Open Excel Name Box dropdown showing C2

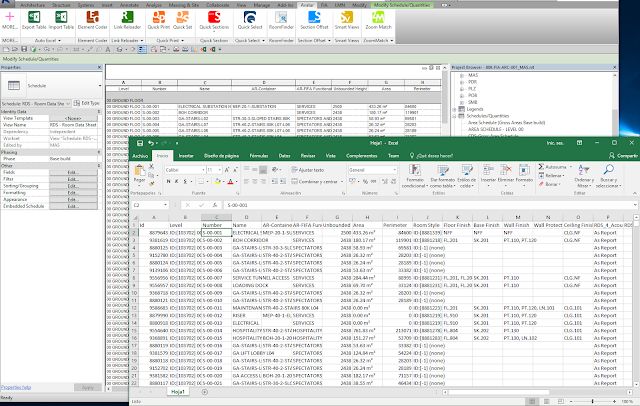(165, 205)
